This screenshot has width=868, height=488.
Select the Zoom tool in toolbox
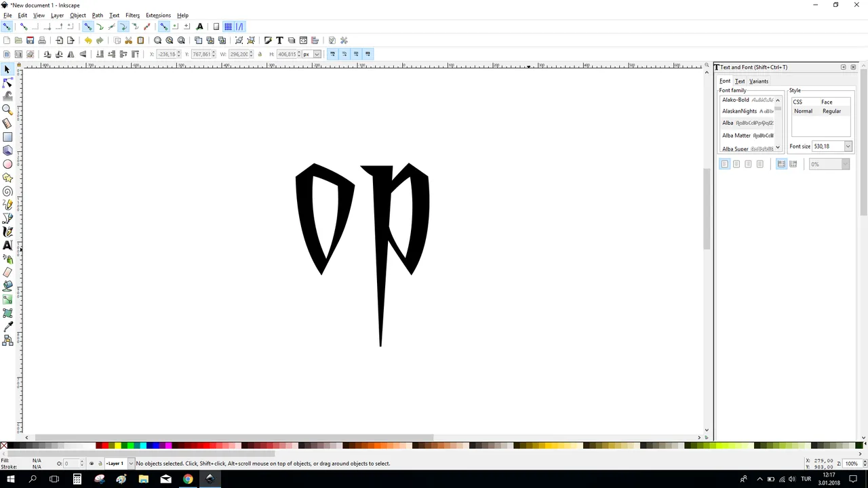[7, 110]
